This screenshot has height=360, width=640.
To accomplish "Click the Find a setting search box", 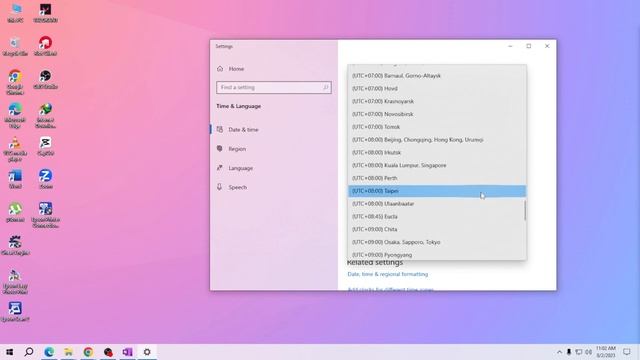I will 273,87.
